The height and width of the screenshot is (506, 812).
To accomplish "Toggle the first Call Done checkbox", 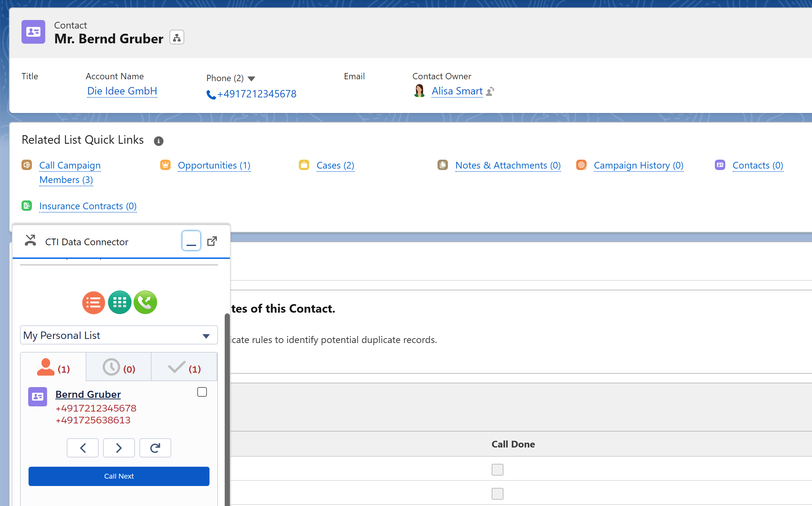I will pos(498,470).
